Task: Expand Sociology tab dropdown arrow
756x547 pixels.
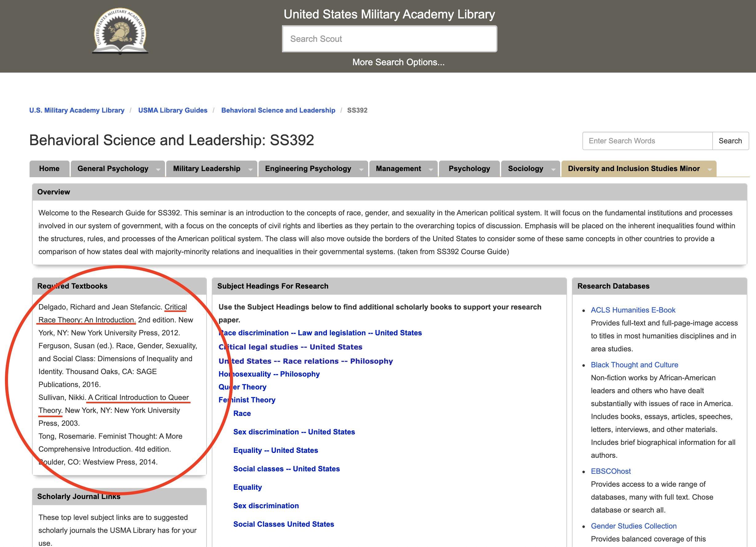Action: (x=553, y=170)
